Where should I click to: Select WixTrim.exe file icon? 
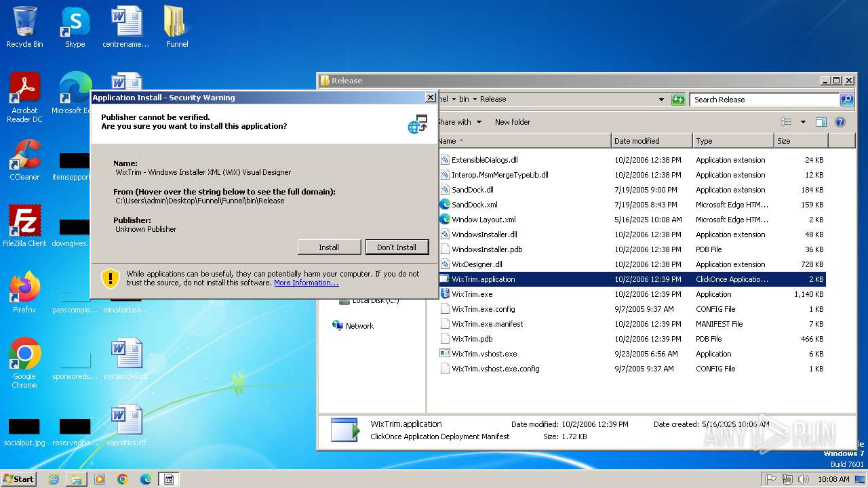[x=445, y=294]
